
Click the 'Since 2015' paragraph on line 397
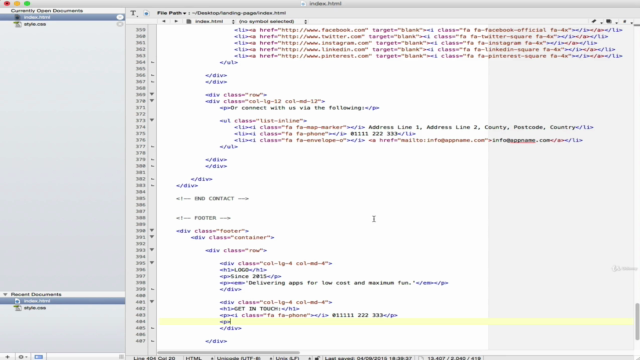(x=250, y=276)
